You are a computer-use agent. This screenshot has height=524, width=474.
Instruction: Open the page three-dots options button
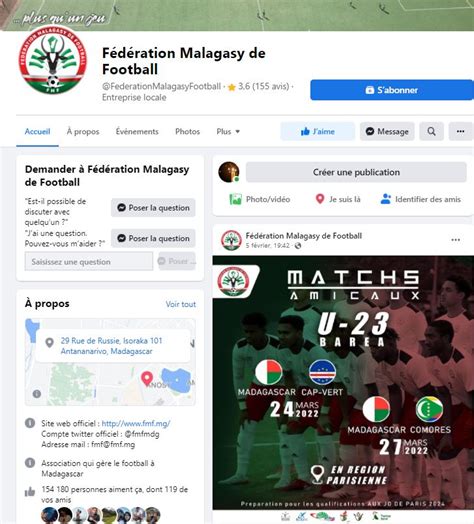461,131
